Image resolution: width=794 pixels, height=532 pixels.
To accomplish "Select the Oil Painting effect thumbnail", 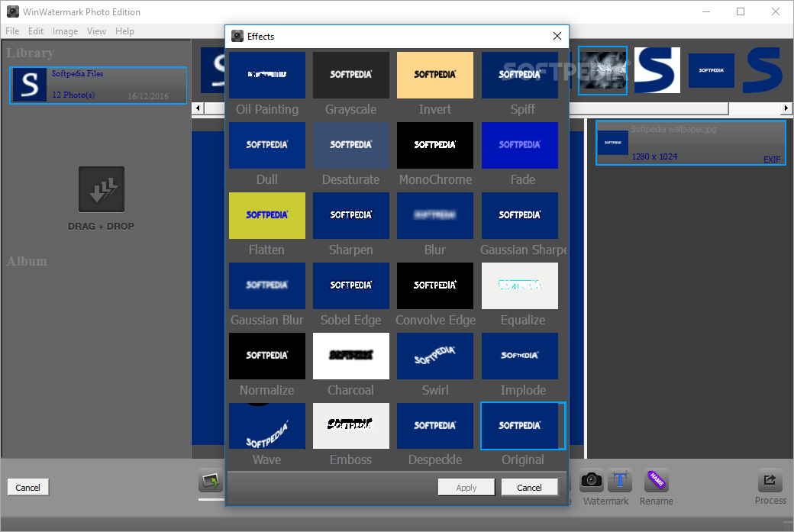I will pos(267,75).
